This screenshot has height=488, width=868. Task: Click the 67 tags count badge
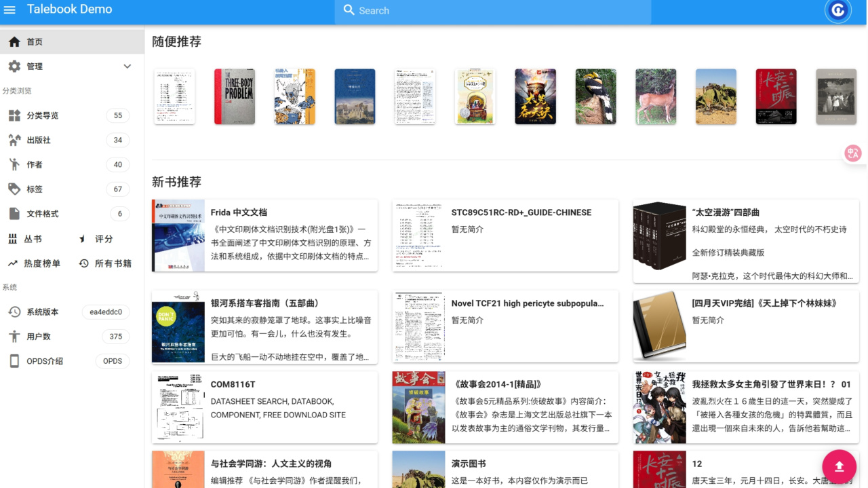(118, 189)
